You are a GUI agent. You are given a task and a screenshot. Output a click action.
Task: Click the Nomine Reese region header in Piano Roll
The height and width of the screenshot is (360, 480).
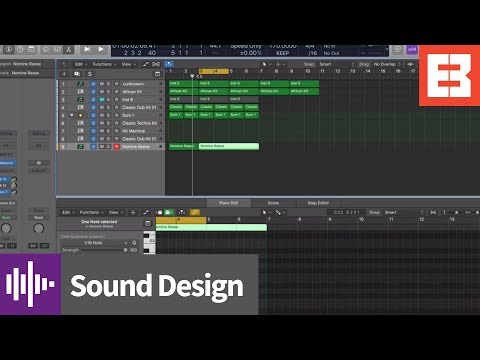tap(211, 227)
